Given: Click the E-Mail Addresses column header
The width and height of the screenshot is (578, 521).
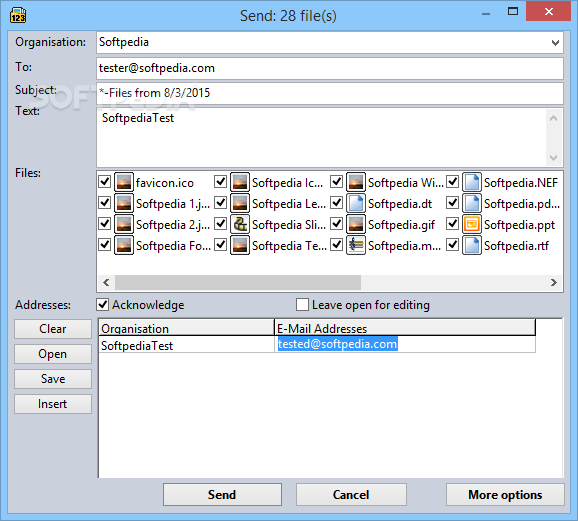Looking at the screenshot, I should coord(405,327).
